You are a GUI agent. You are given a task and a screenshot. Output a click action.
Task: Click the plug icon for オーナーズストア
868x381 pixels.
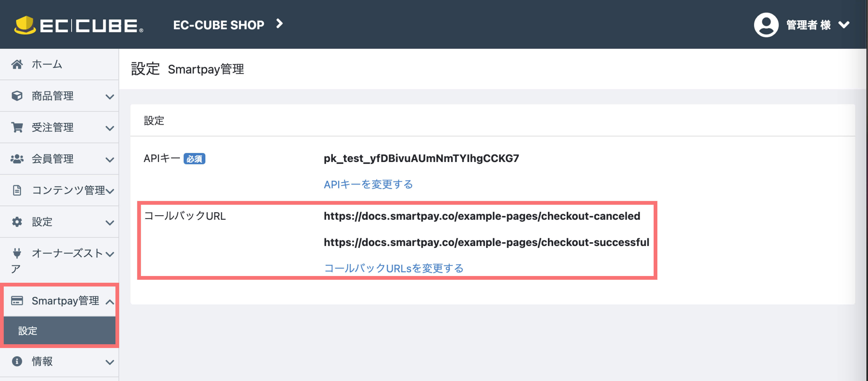pyautogui.click(x=17, y=253)
